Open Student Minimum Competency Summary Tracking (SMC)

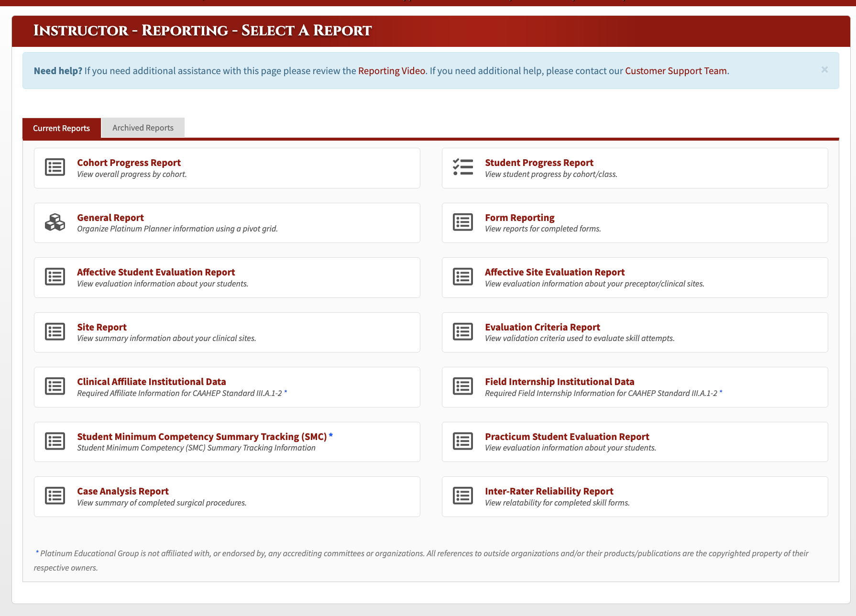click(x=202, y=437)
